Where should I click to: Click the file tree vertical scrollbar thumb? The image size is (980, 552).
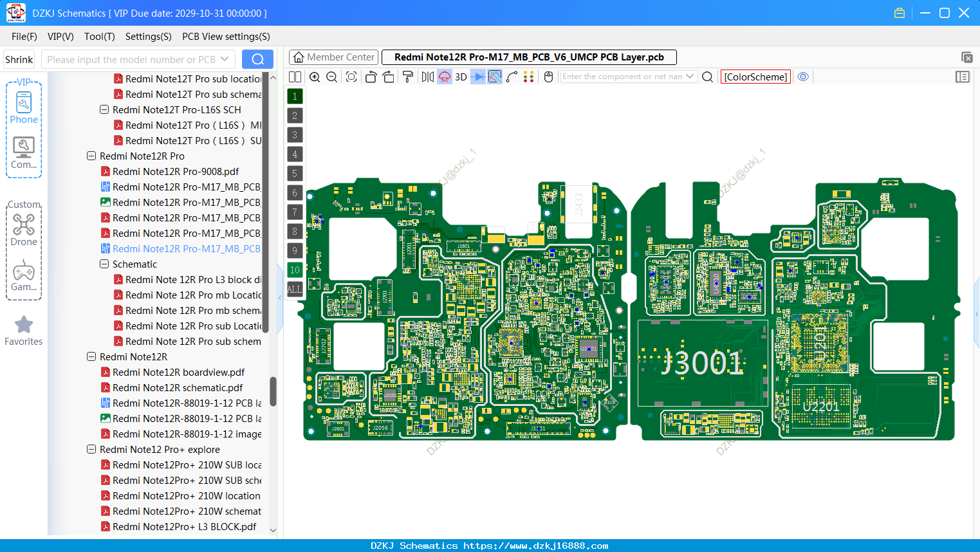click(273, 391)
